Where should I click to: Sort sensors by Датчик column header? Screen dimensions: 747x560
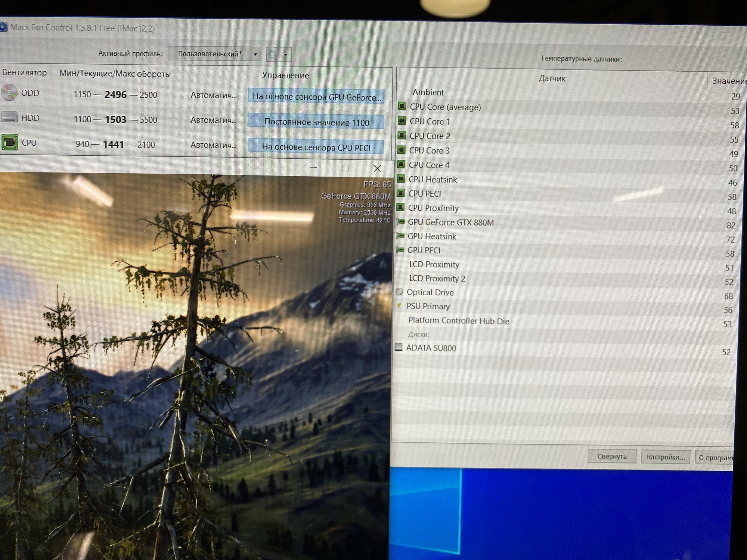(x=552, y=78)
